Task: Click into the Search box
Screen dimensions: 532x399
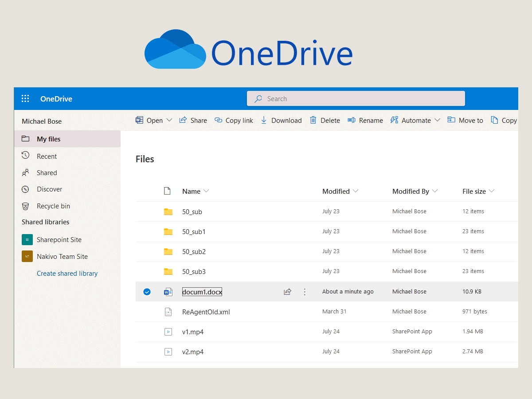Action: (356, 99)
